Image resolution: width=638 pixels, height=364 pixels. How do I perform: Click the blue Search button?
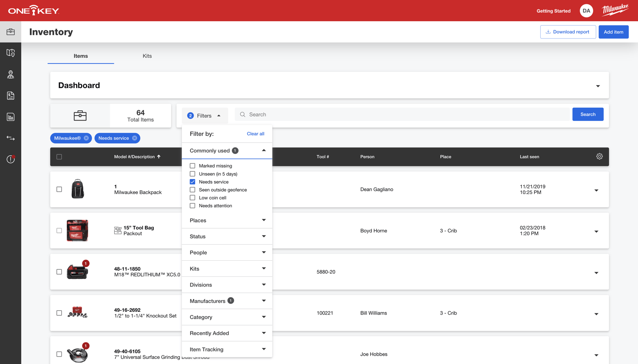tap(588, 114)
